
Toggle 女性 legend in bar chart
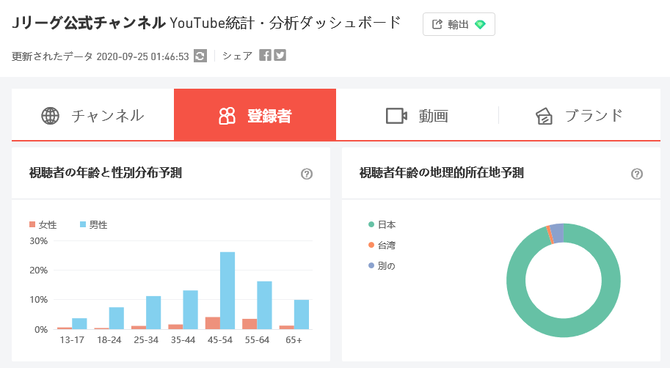tap(43, 225)
